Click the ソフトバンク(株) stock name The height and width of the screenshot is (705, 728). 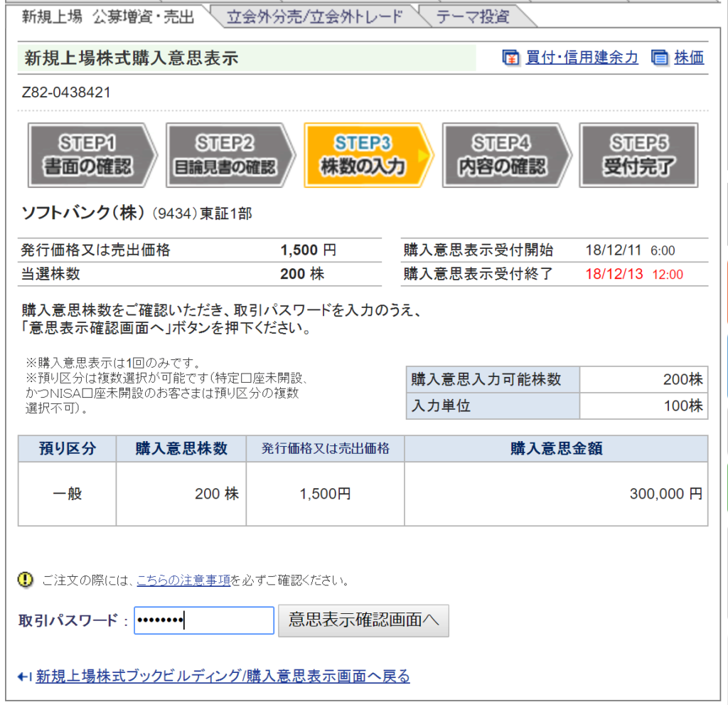[83, 213]
